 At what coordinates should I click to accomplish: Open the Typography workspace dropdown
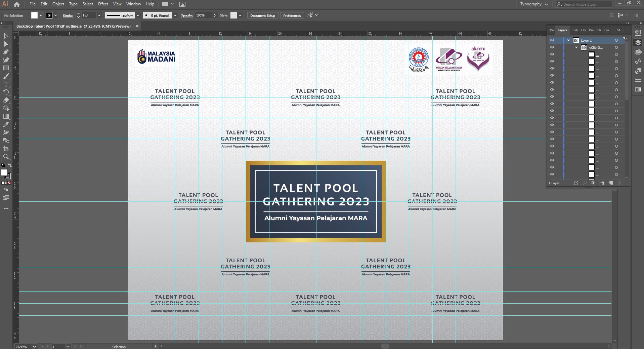534,4
